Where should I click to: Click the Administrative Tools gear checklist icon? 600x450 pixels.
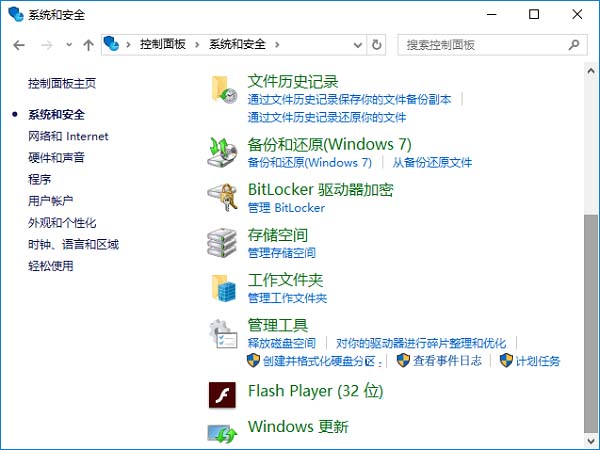pos(223,334)
